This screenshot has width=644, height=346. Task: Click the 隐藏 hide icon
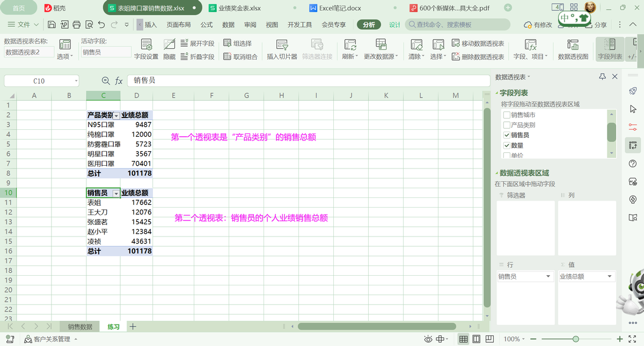click(169, 49)
